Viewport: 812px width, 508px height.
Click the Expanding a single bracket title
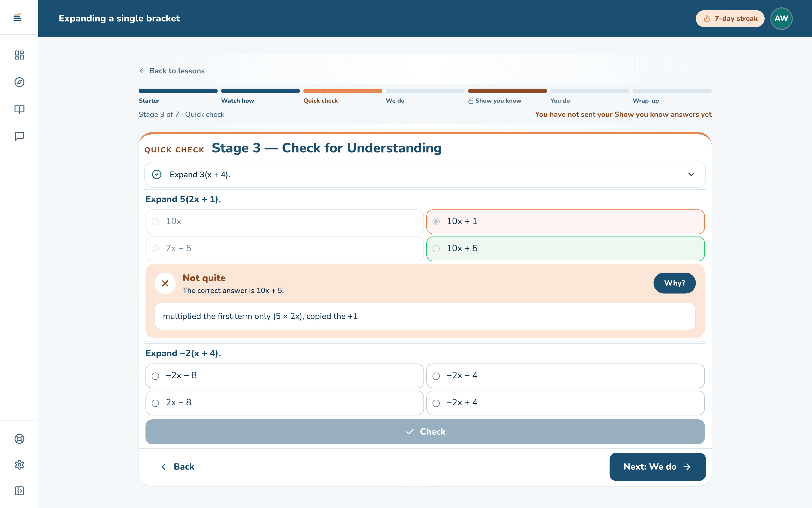120,18
